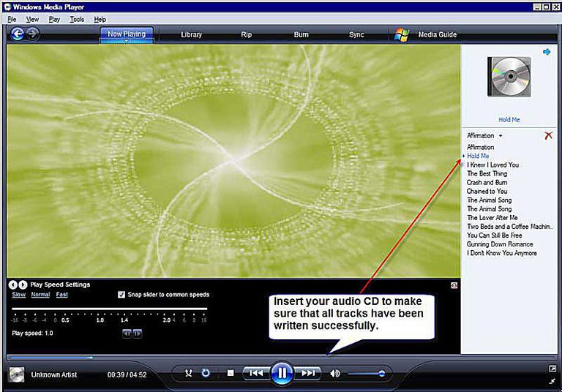This screenshot has height=392, width=562.
Task: Set play speed to Slow
Action: (x=19, y=295)
